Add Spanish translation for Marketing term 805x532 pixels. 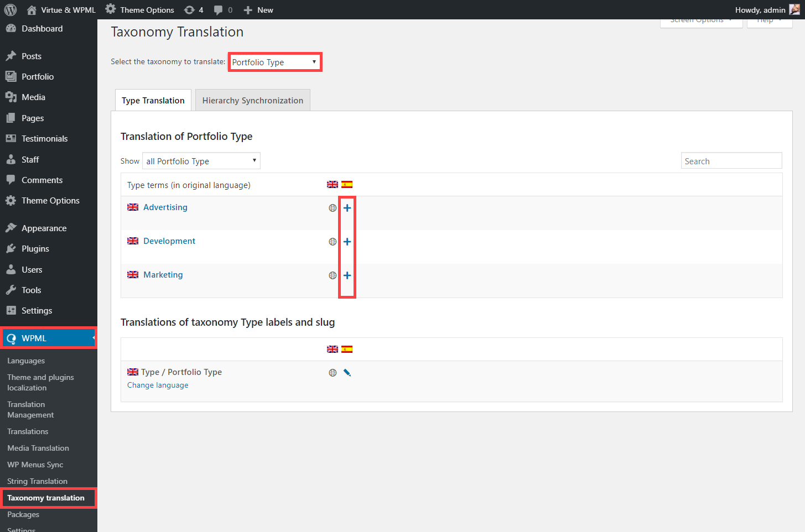coord(347,275)
